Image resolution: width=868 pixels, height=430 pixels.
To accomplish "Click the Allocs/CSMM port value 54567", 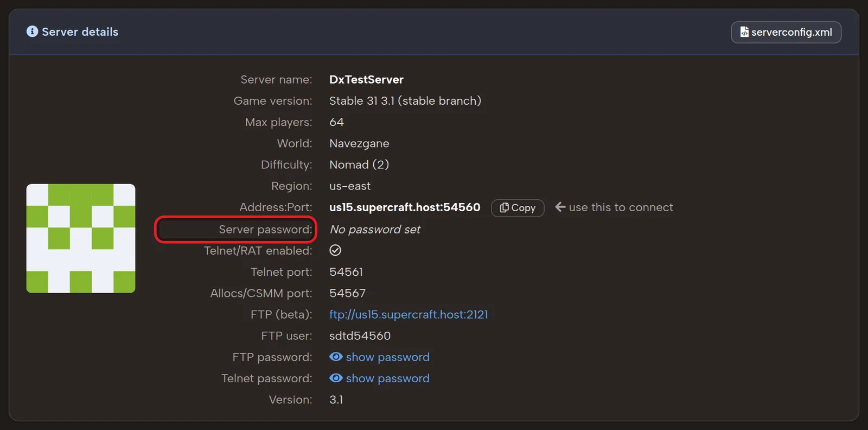I will coord(347,293).
